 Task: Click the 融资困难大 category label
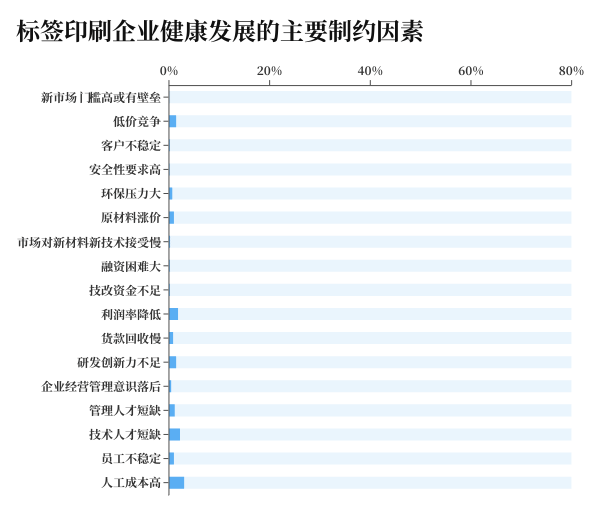point(131,266)
